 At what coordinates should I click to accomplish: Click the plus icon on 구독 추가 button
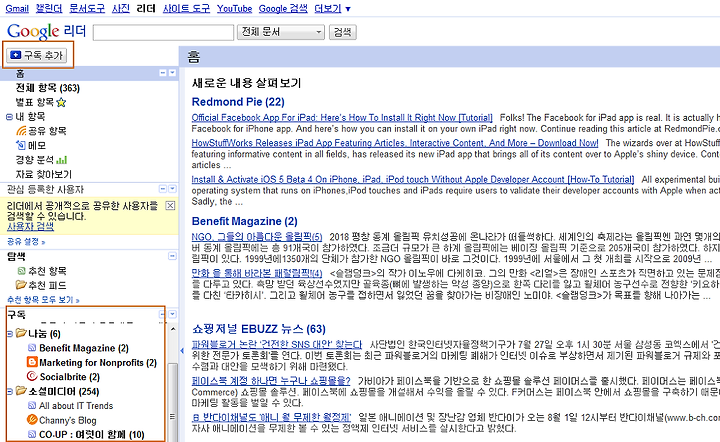pyautogui.click(x=16, y=55)
